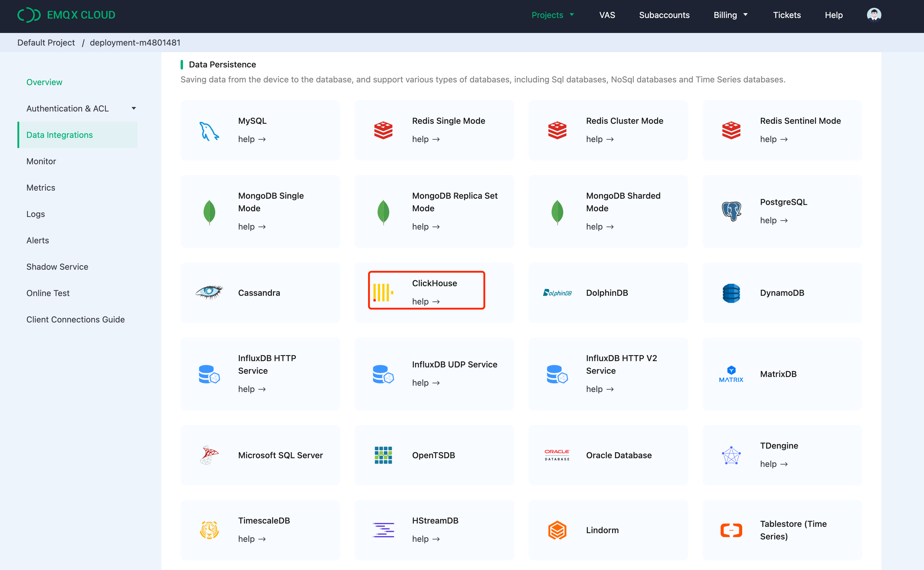
Task: Navigate to Default Project breadcrumb
Action: coord(46,43)
